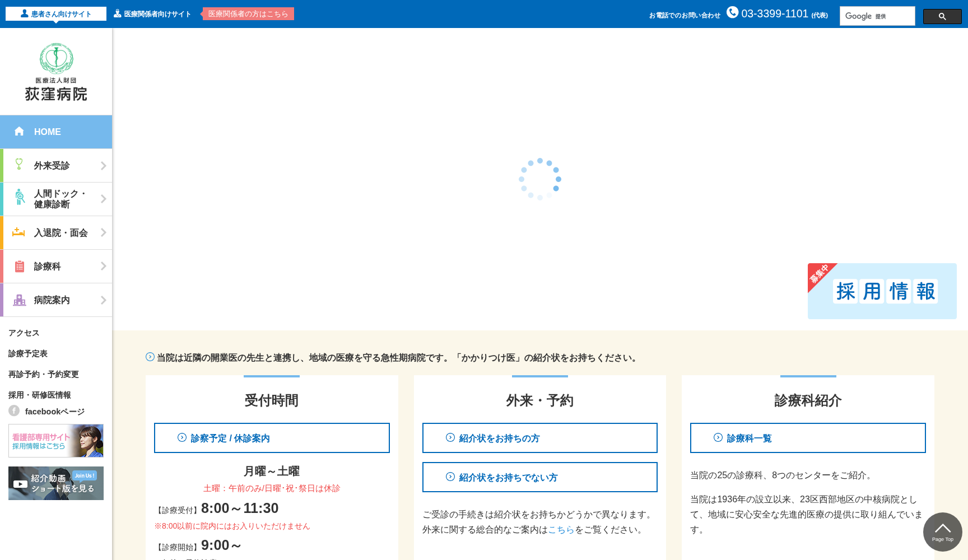Select the HOME home icon
Screen dimensions: 968x560
click(19, 131)
